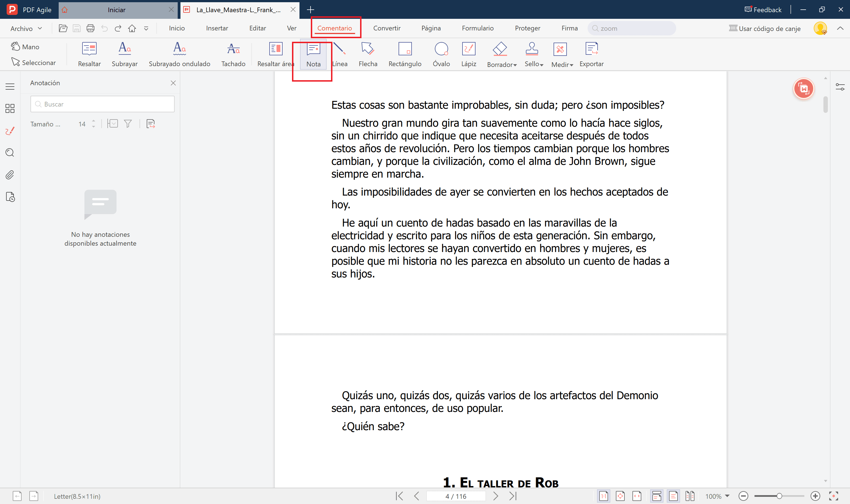The height and width of the screenshot is (504, 850).
Task: Switch to the Formulario ribbon tab
Action: (x=478, y=28)
